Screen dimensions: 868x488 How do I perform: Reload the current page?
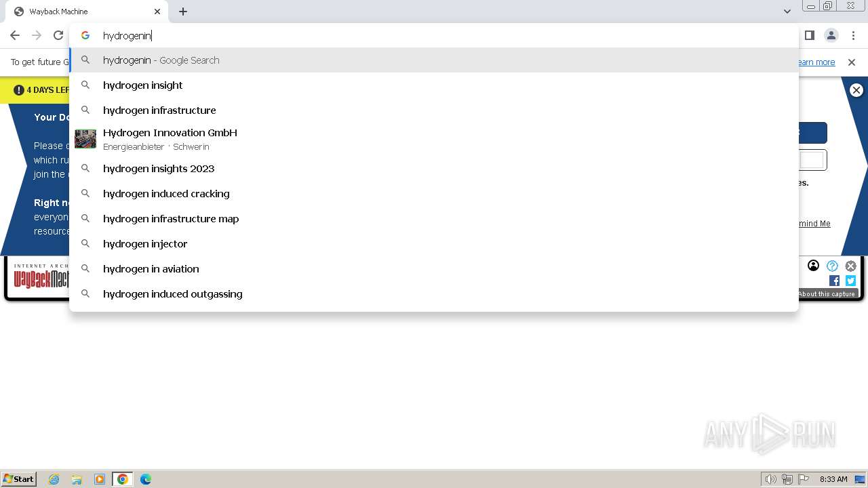(x=58, y=35)
